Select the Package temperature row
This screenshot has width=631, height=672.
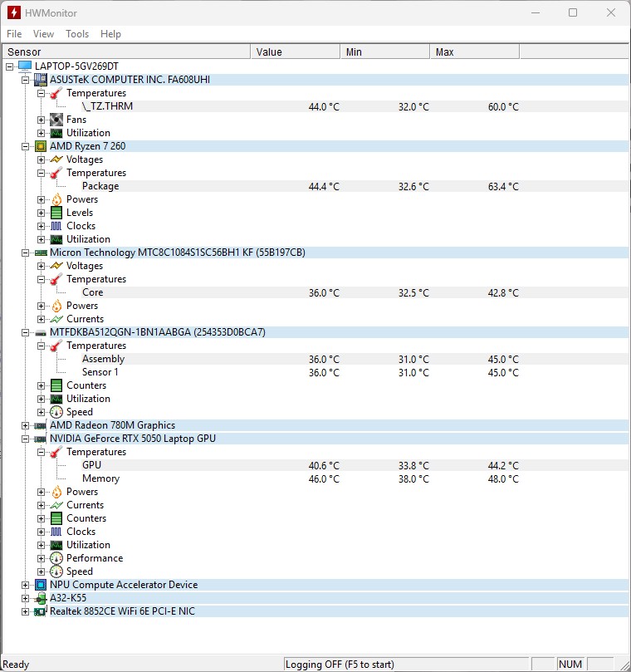point(355,186)
